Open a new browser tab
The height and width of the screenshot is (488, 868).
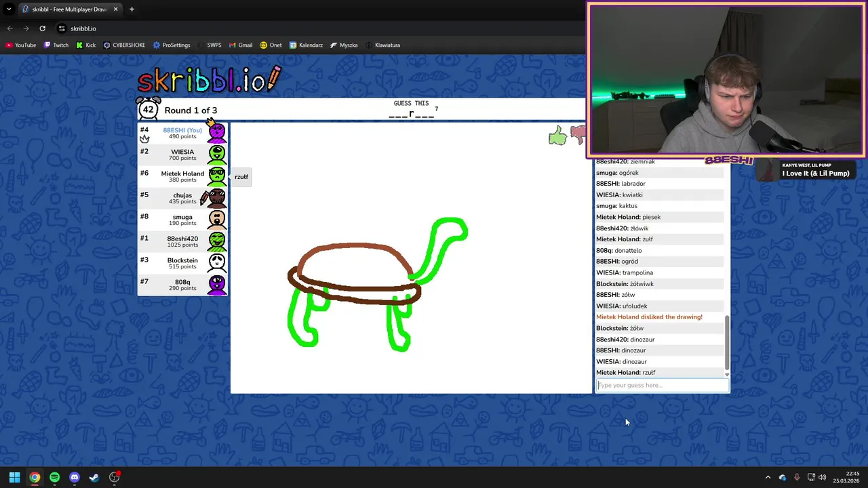tap(132, 9)
